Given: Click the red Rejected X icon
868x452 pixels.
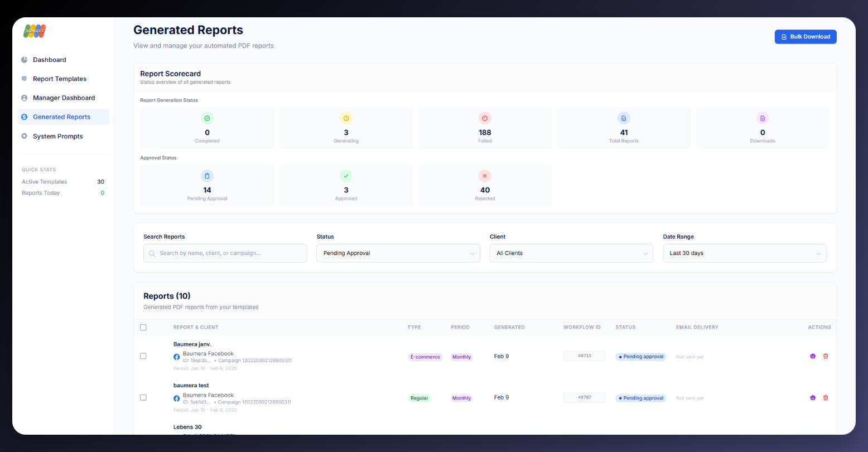Looking at the screenshot, I should (485, 176).
